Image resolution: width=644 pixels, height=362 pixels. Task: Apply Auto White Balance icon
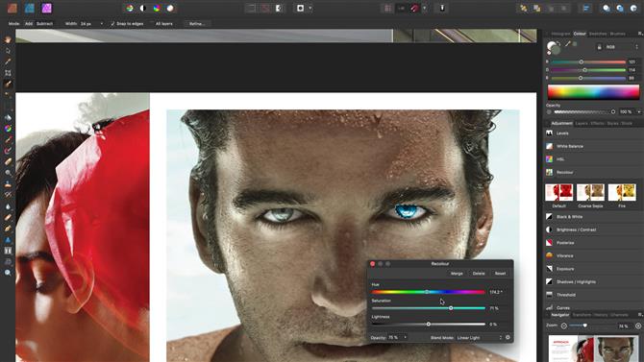(x=170, y=9)
